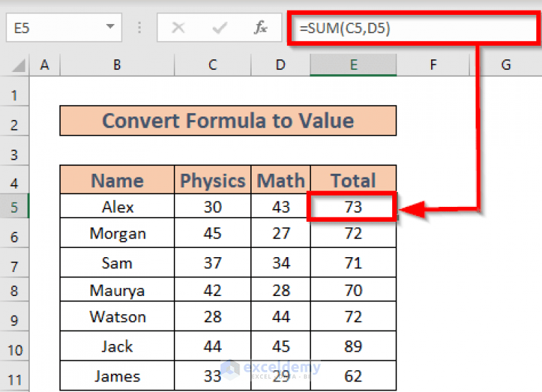
Task: Select column F header
Action: [x=433, y=64]
